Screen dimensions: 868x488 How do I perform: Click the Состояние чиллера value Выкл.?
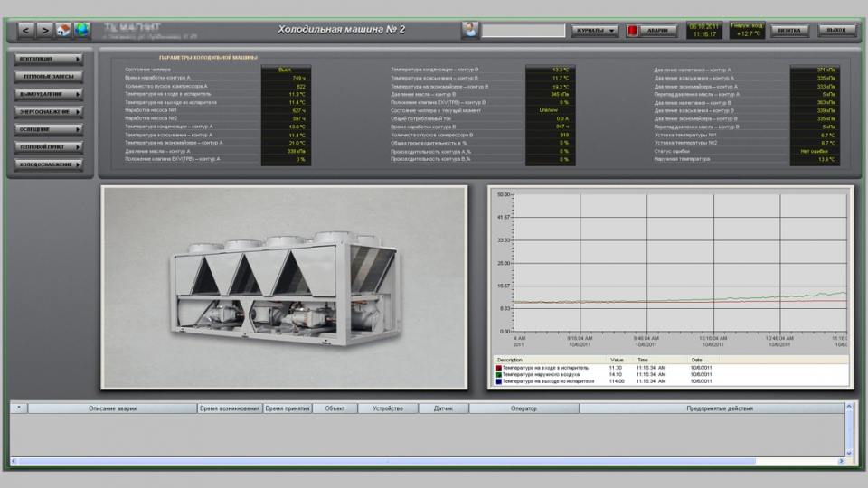(286, 70)
